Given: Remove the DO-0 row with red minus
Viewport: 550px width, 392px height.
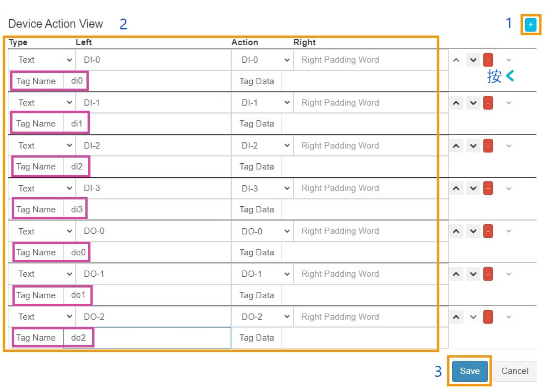Looking at the screenshot, I should [x=488, y=231].
